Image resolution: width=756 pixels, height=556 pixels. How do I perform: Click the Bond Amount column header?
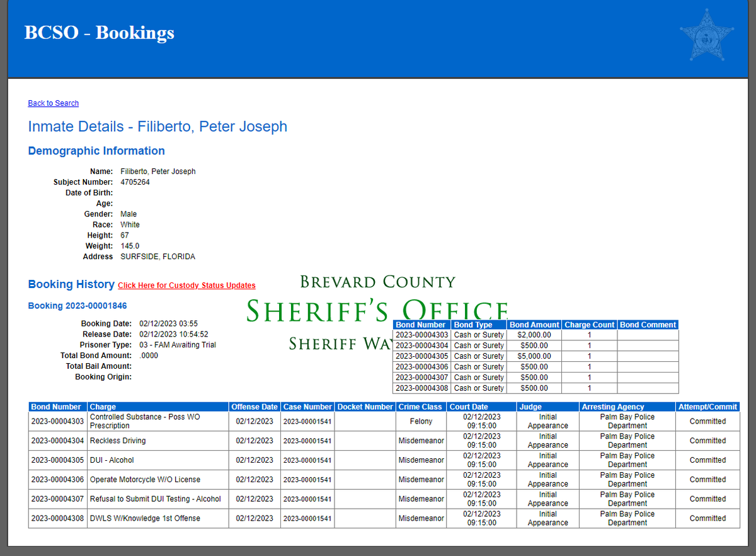pyautogui.click(x=534, y=325)
